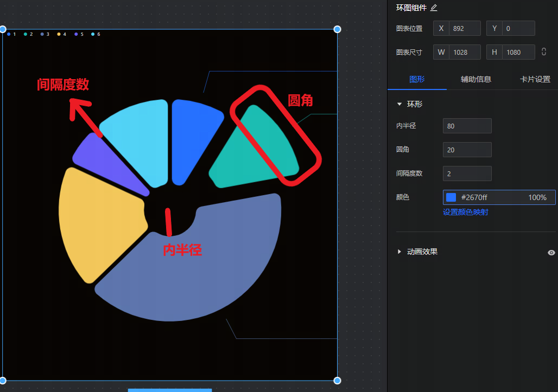Image resolution: width=558 pixels, height=392 pixels.
Task: Click the 设置颜色映射 link
Action: coord(465,212)
